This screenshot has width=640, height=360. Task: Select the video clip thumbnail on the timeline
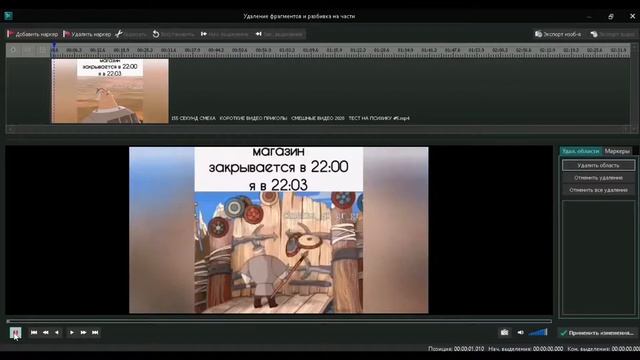[x=110, y=91]
